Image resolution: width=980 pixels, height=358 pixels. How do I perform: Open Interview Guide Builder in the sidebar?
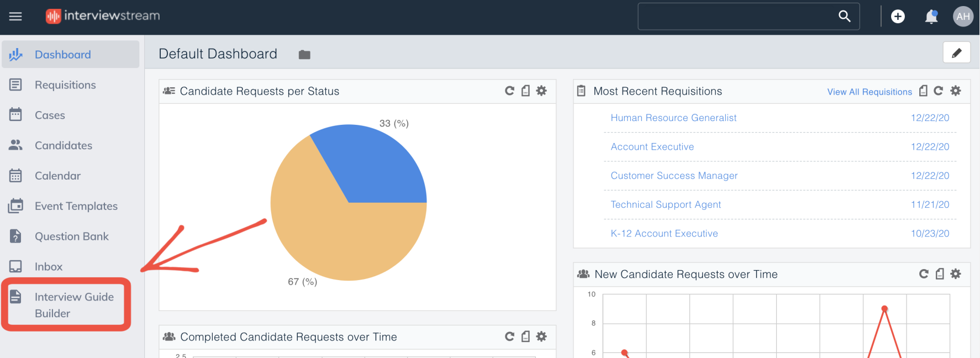pos(66,305)
